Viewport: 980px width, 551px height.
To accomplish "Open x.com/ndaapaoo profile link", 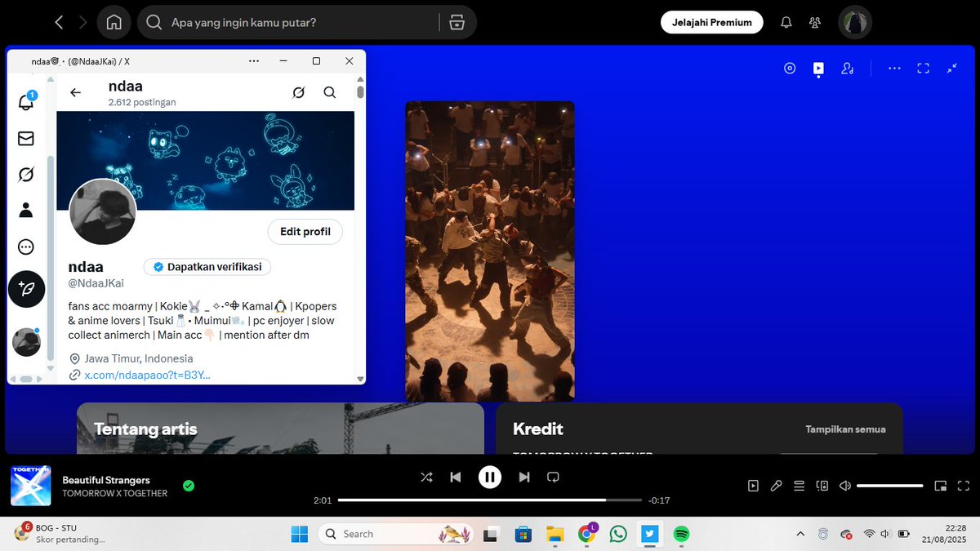I will click(147, 375).
